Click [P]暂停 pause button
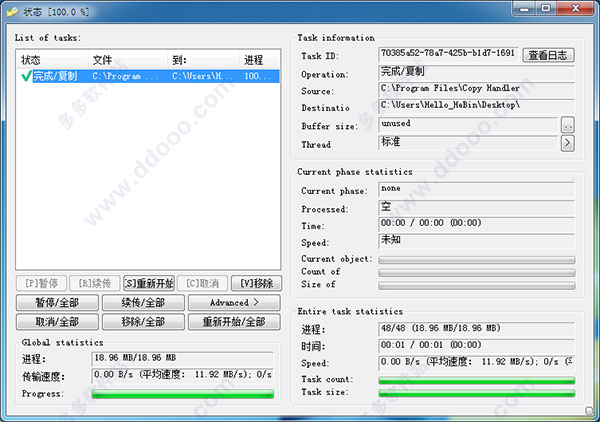Viewport: 600px width, 422px height. point(41,283)
